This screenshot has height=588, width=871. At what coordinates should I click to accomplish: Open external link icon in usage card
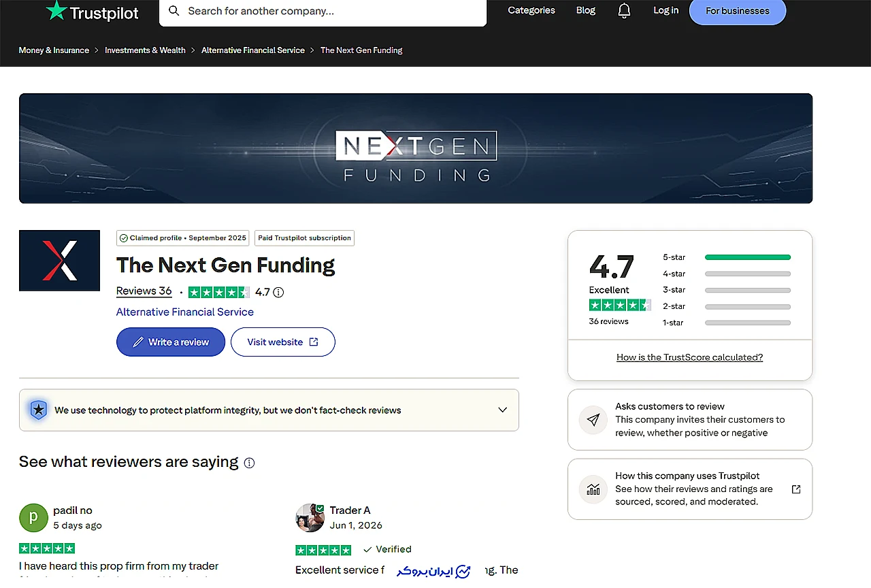click(x=796, y=489)
